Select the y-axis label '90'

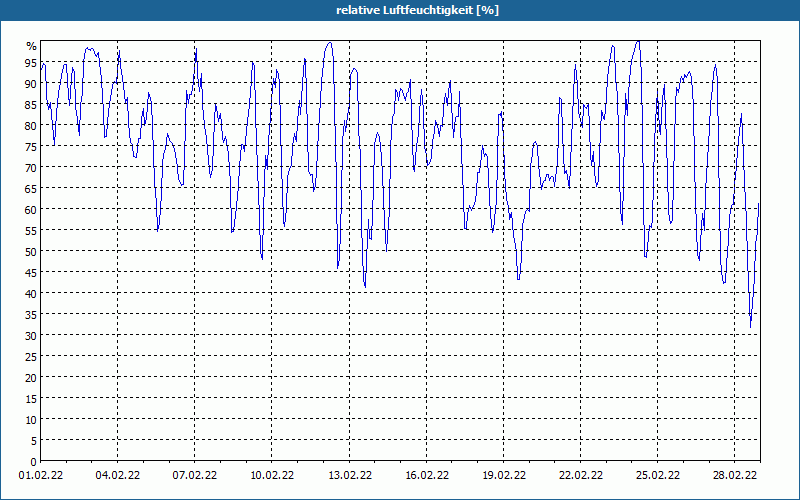click(x=31, y=84)
